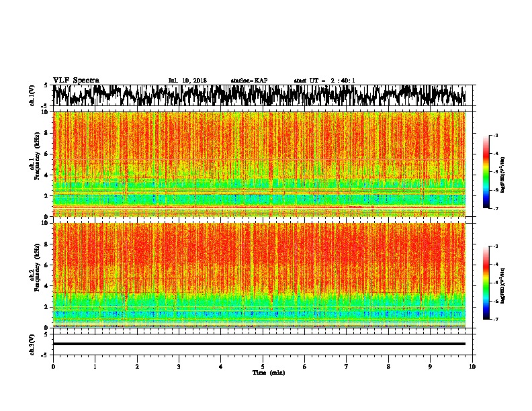Image resolution: width=532 pixels, height=411 pixels.
Task: Click the ch.3(V) axis label
Action: (32, 345)
